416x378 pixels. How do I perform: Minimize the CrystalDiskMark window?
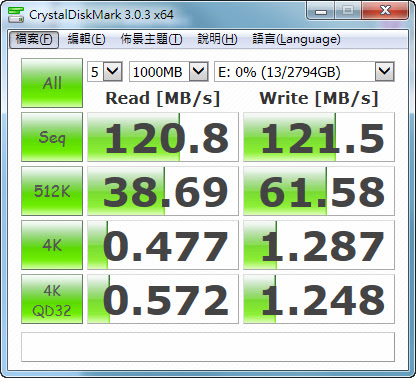click(x=321, y=11)
